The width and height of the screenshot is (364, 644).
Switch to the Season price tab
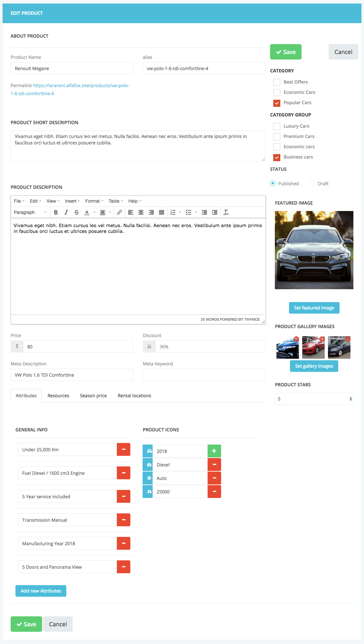click(x=93, y=396)
